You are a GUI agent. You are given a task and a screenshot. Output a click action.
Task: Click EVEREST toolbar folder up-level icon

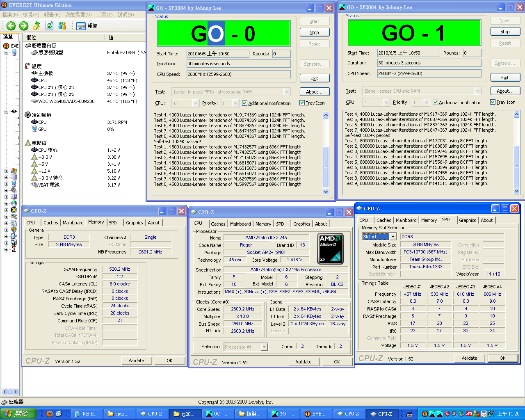click(x=37, y=26)
